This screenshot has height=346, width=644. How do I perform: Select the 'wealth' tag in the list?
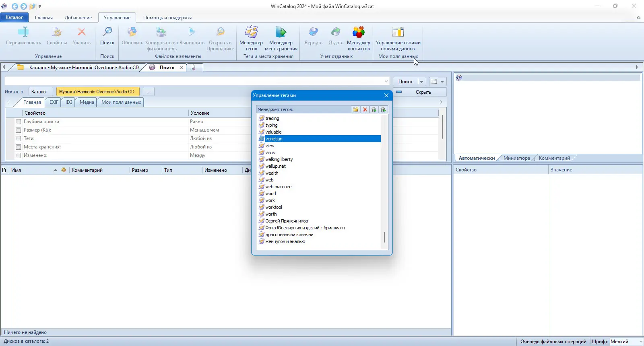click(272, 173)
